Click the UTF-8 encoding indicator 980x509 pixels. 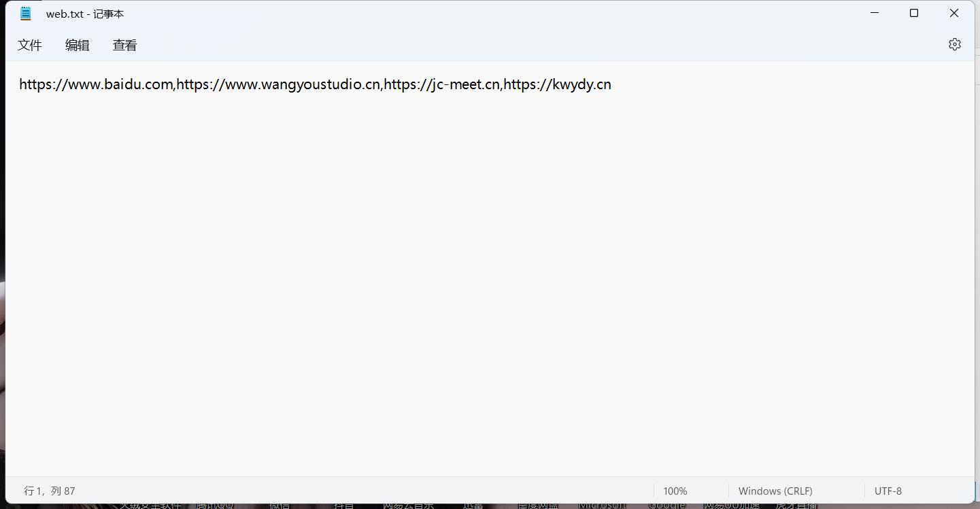[888, 491]
